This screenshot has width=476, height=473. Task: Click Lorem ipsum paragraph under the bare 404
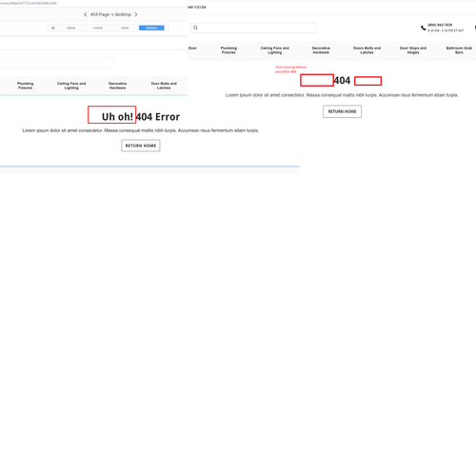point(342,95)
